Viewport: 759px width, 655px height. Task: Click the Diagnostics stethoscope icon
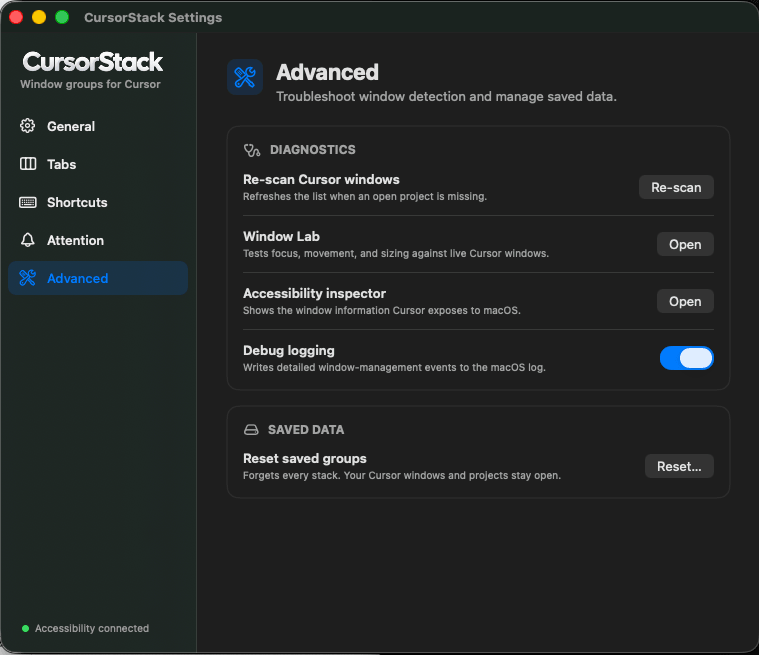tap(252, 150)
